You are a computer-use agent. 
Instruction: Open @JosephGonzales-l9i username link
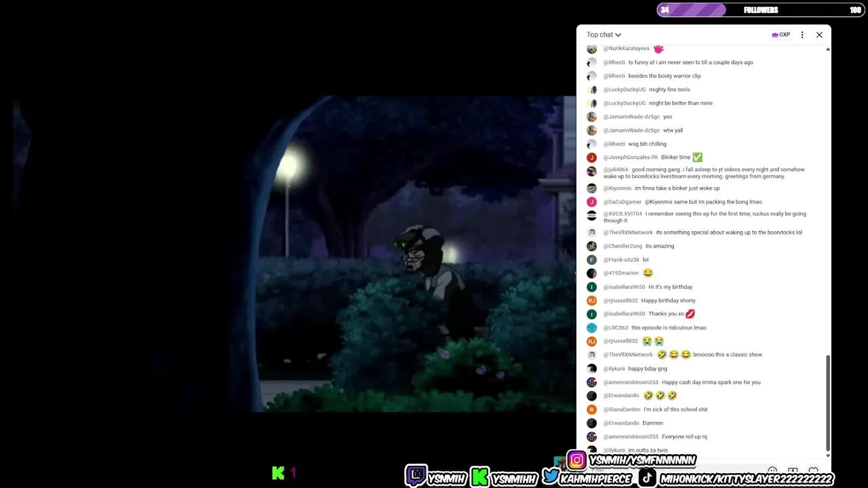[631, 157]
